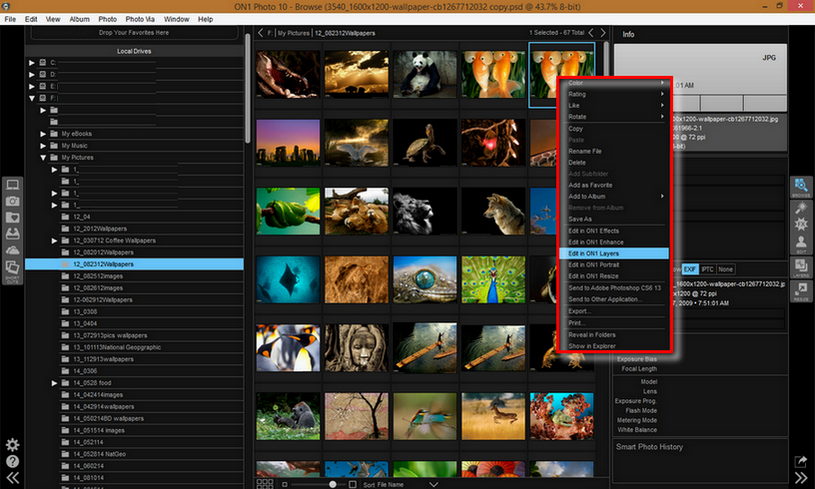Screen dimensions: 815x489
Task: Open the Window menu
Action: coord(177,19)
